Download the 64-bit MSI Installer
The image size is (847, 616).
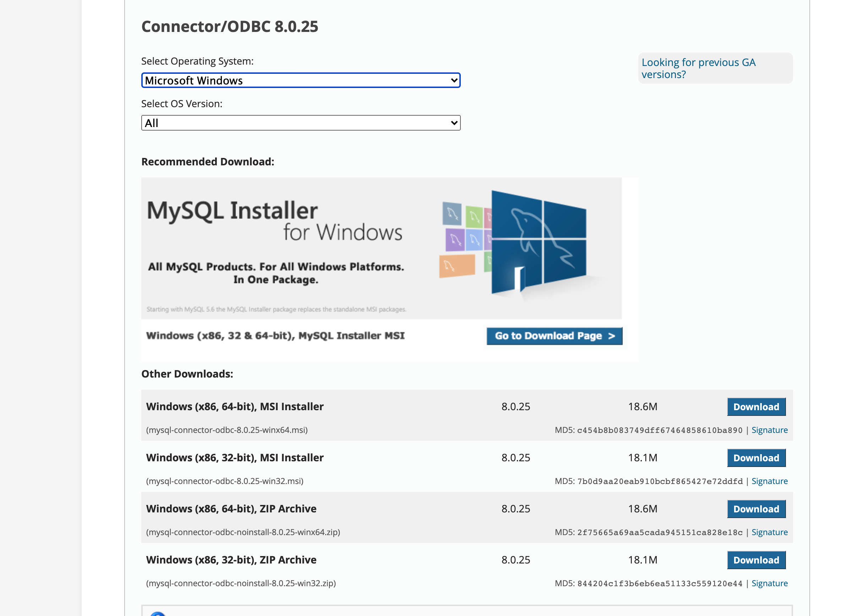tap(756, 407)
